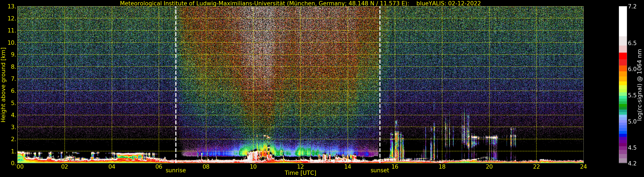
Task: Click the '18' time axis tick label
Action: tap(442, 166)
